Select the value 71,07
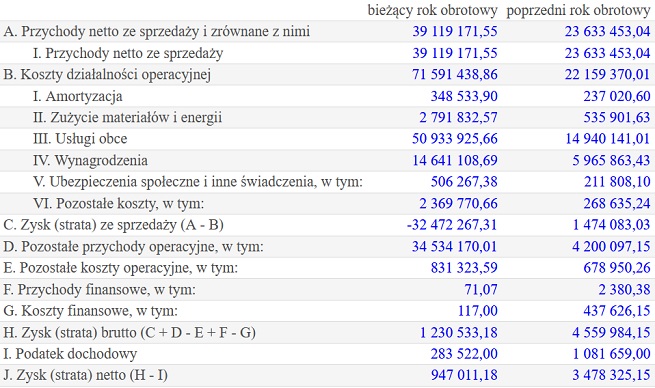 (481, 290)
